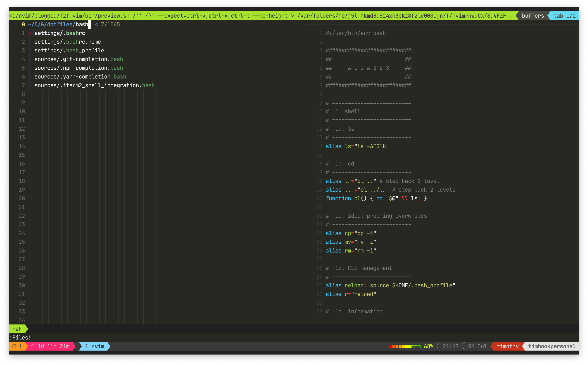Click the battery level bar indicator
Screen dimensions: 588x365
click(x=405, y=347)
